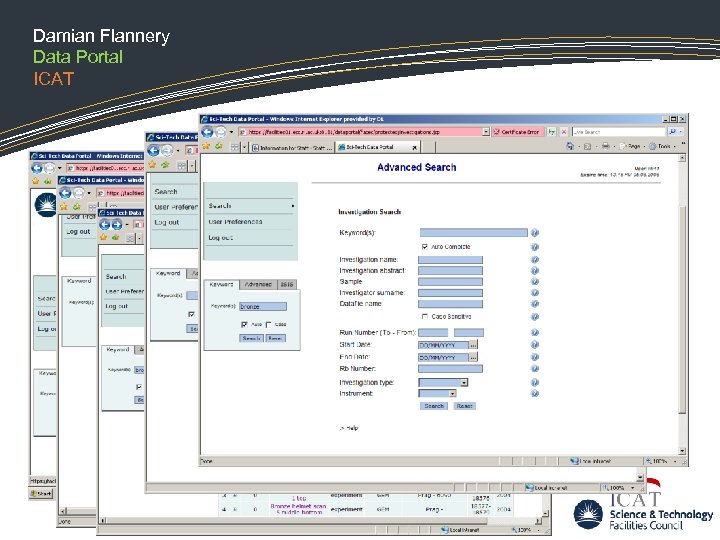Open the Favorites Center star in the front window
This screenshot has width=720, height=540.
(x=206, y=146)
